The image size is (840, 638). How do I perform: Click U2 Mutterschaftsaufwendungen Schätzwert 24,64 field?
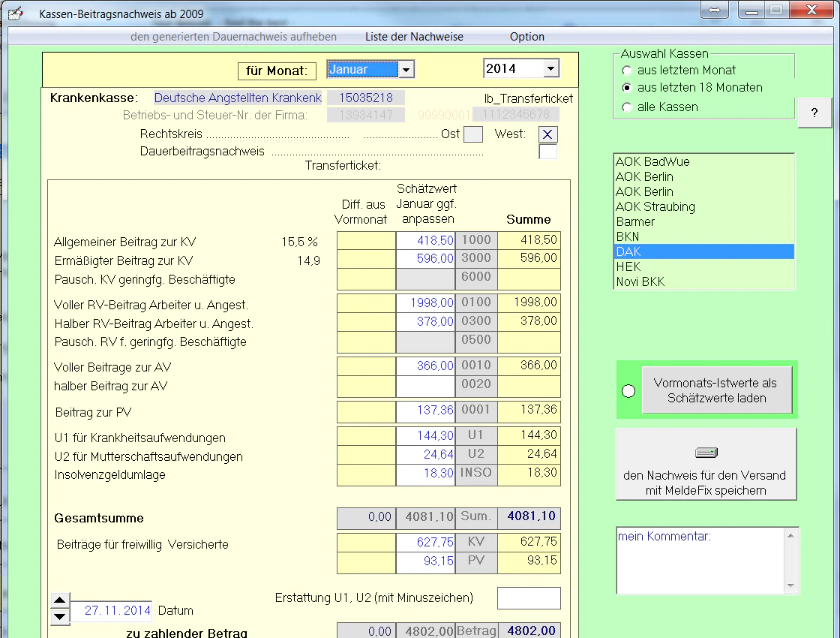(x=425, y=454)
